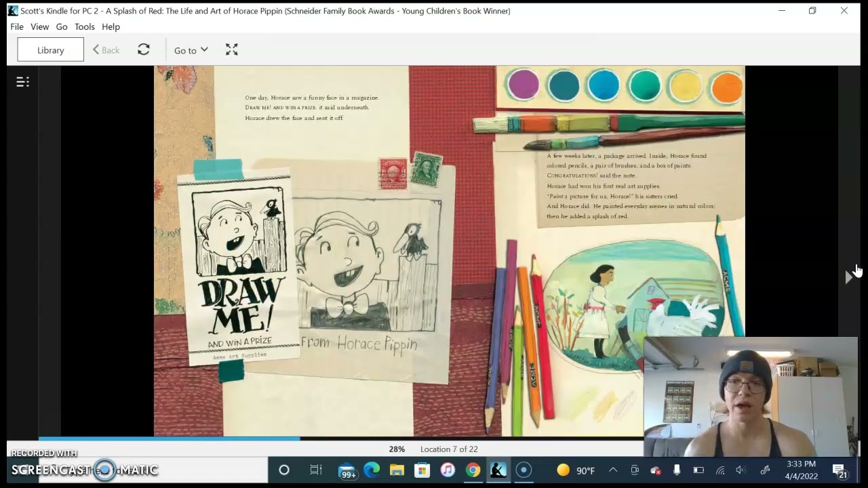Click the Location 7 of 22 text
This screenshot has width=868, height=488.
449,449
